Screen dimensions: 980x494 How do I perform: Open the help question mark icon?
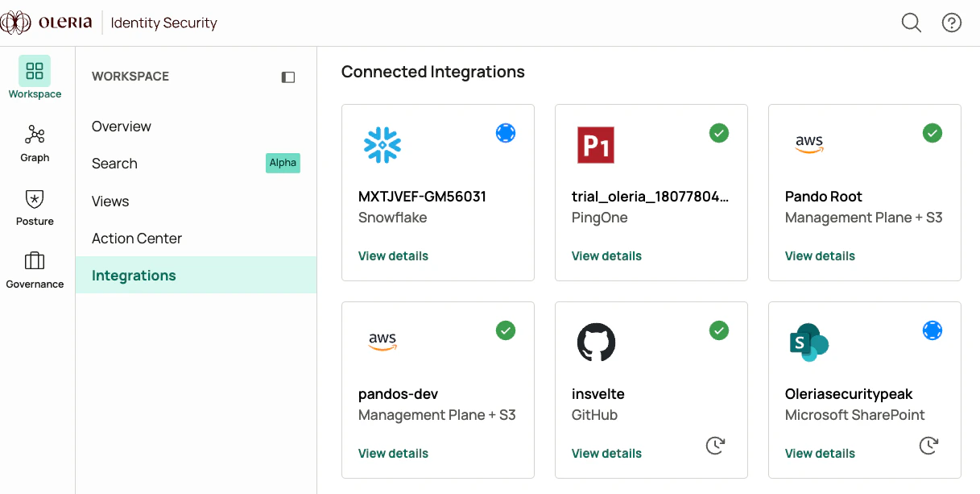click(x=952, y=23)
